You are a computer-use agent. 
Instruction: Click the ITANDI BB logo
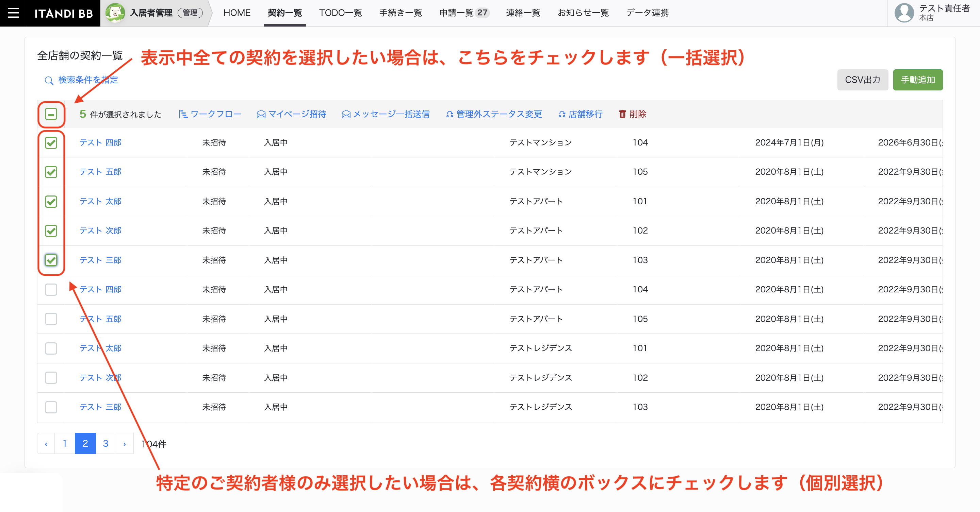[64, 13]
